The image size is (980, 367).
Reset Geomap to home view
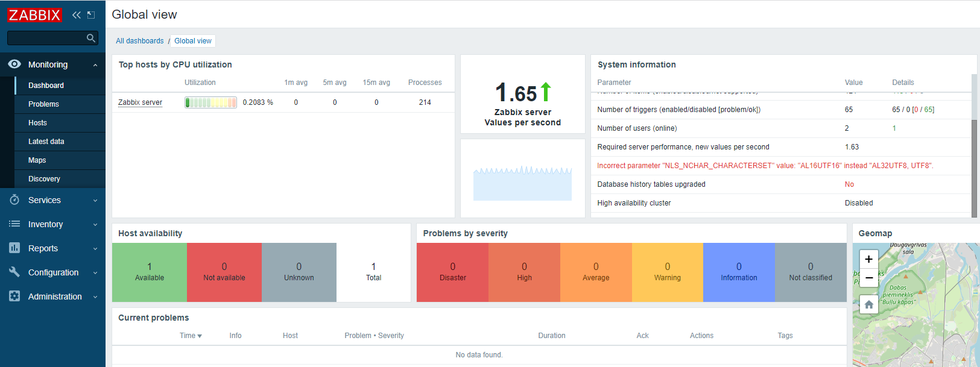(868, 304)
